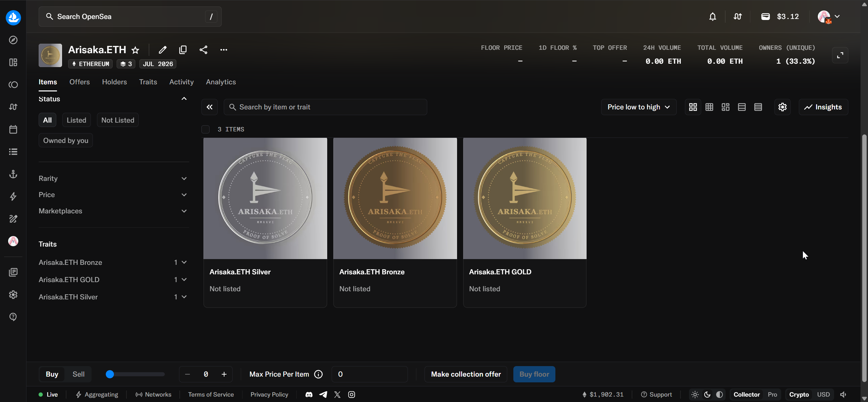Switch to the Offers tab
Viewport: 868px width, 402px height.
point(80,82)
